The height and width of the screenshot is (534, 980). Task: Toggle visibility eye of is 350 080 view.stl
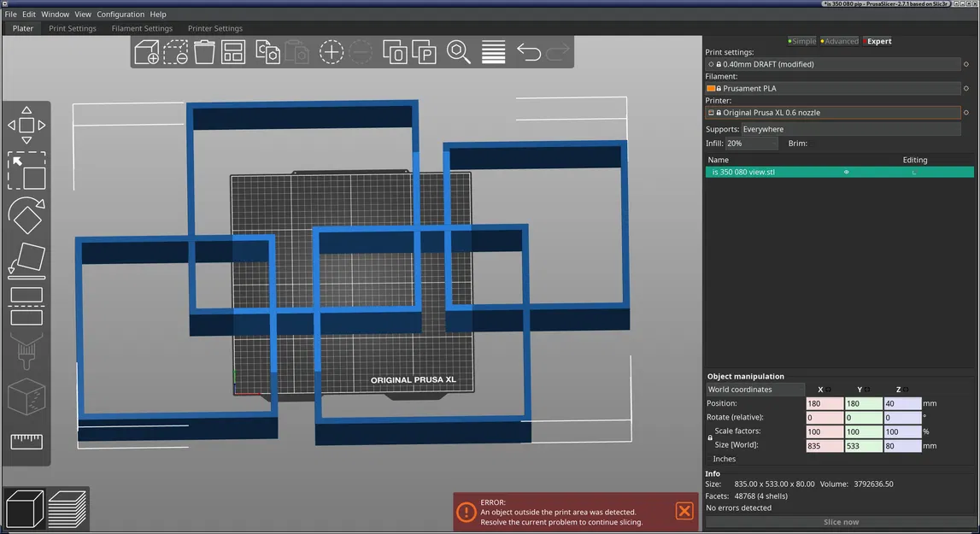[846, 172]
